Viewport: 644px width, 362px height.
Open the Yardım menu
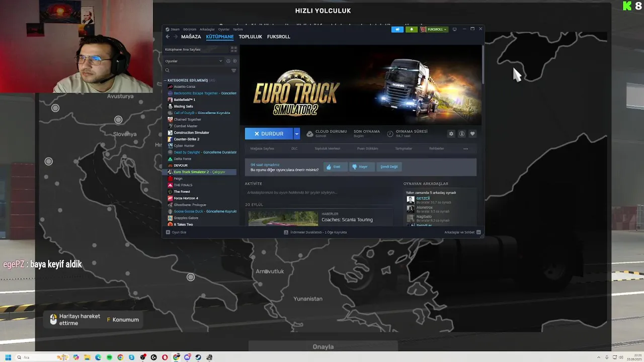coord(238,29)
